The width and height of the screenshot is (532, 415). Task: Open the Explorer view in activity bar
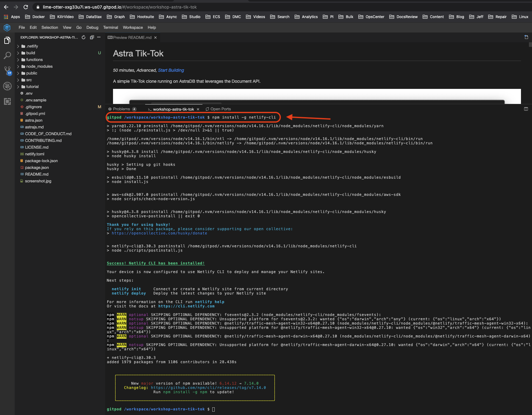click(x=7, y=40)
